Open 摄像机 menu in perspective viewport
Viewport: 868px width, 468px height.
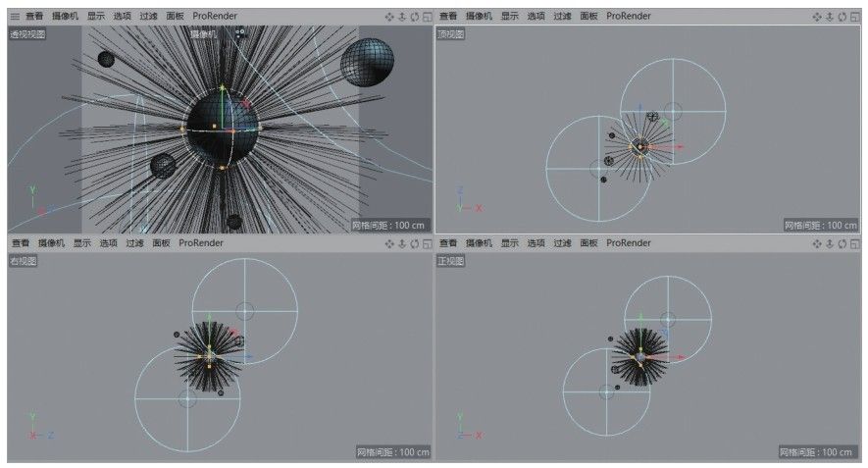click(66, 16)
